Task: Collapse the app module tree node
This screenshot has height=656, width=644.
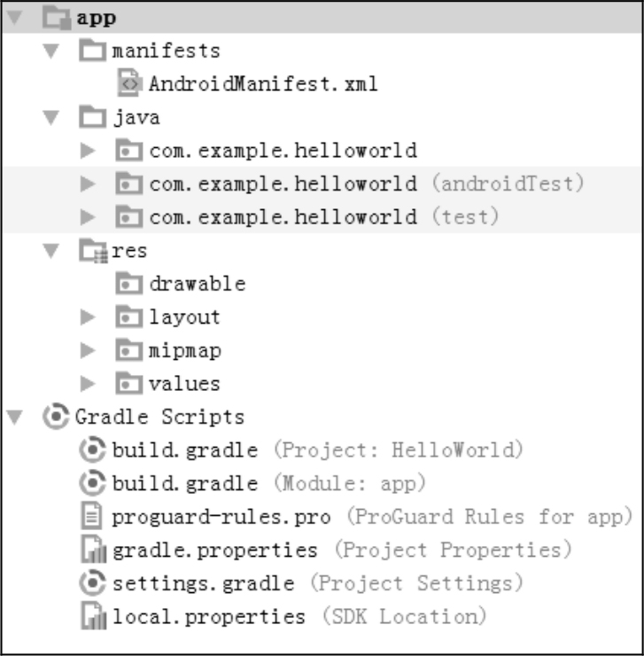Action: tap(16, 17)
